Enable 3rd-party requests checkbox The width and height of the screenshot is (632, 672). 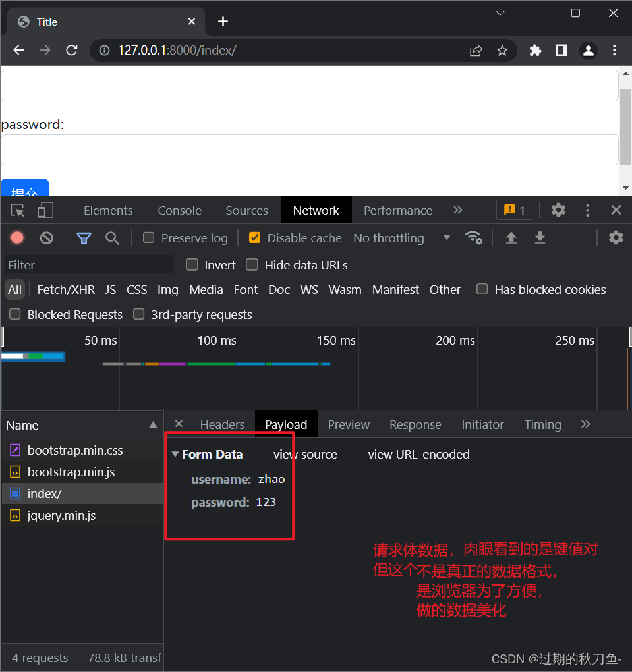138,314
